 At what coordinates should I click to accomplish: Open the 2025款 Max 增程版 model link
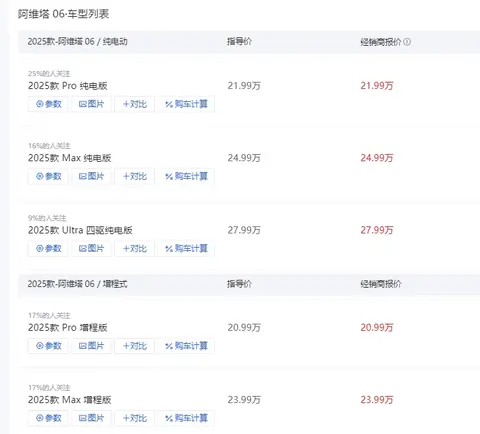pyautogui.click(x=70, y=400)
